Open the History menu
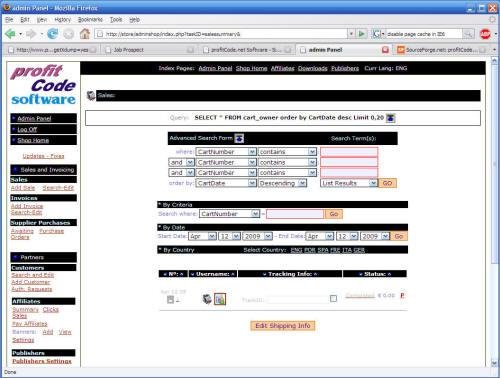 [63, 20]
